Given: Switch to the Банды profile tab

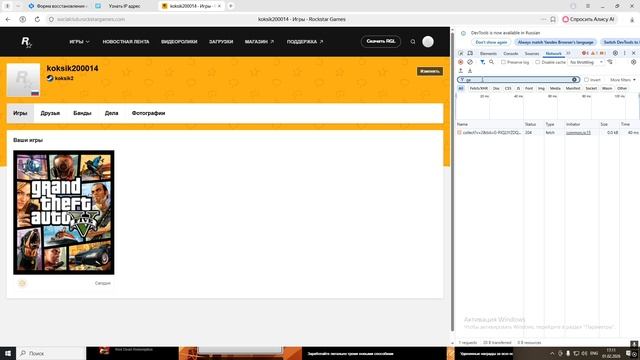Looking at the screenshot, I should pyautogui.click(x=82, y=113).
